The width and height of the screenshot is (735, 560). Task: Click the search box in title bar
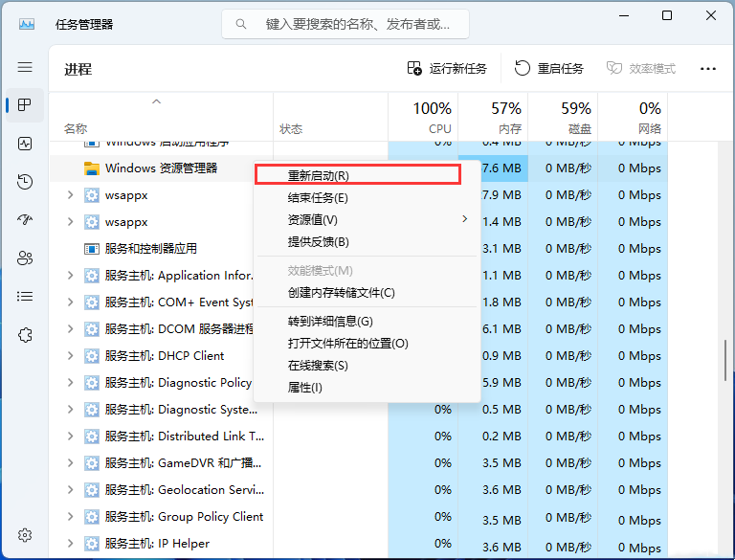[x=345, y=24]
